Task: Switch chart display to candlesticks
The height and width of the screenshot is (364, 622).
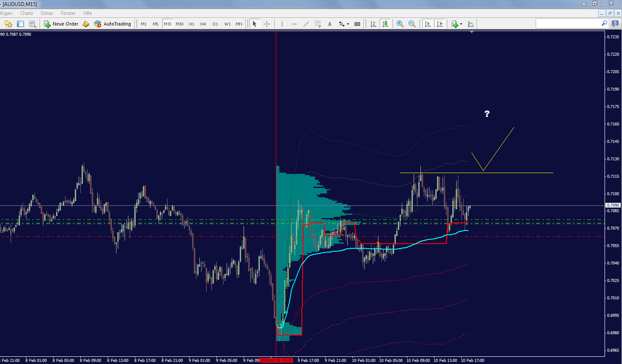Action: click(x=385, y=24)
